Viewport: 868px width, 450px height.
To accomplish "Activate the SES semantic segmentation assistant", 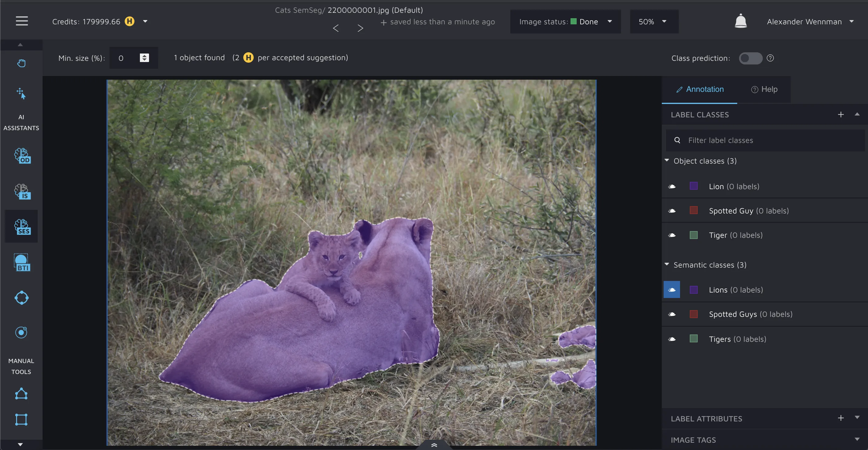I will [22, 227].
